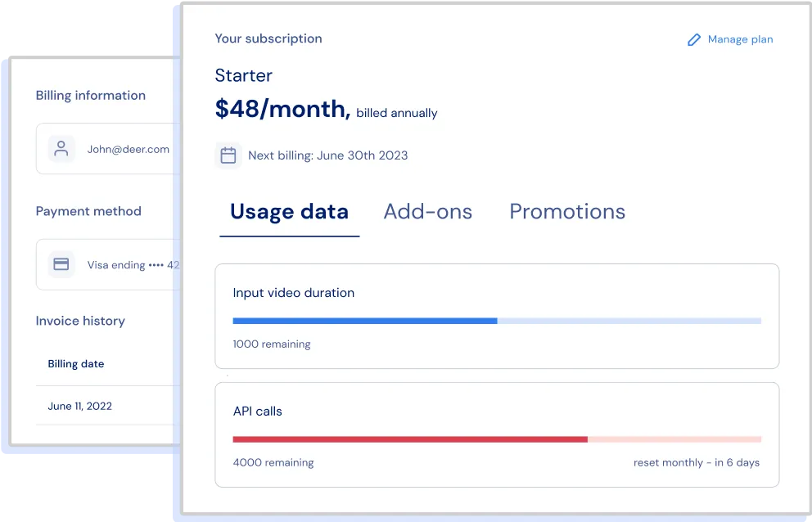Select the June 11, 2022 invoice row
Image resolution: width=812 pixels, height=522 pixels.
(80, 406)
